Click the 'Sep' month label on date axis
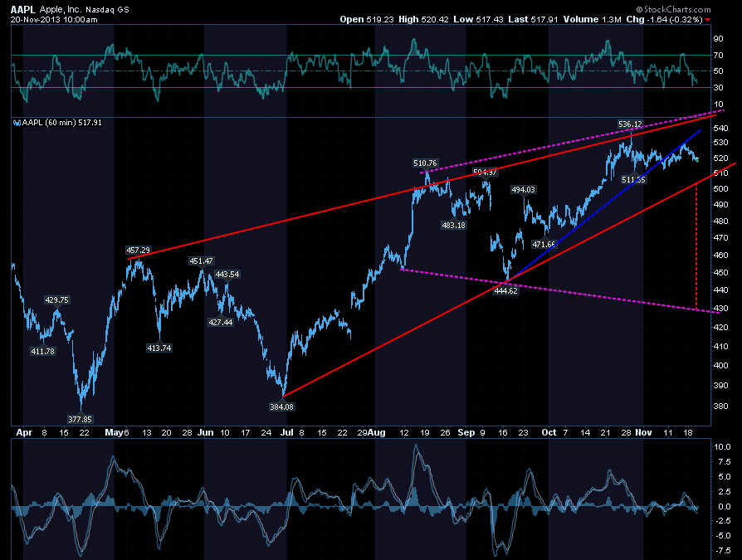Image resolution: width=742 pixels, height=560 pixels. point(466,432)
